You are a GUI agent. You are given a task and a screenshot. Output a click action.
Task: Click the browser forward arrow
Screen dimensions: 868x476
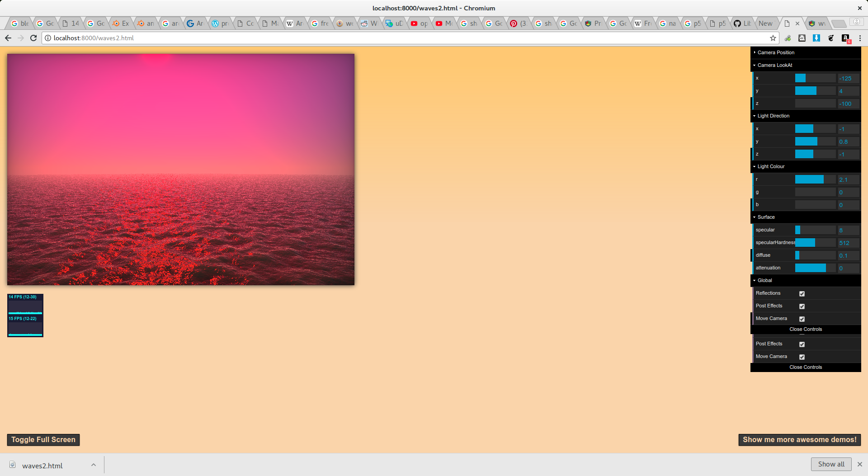21,38
